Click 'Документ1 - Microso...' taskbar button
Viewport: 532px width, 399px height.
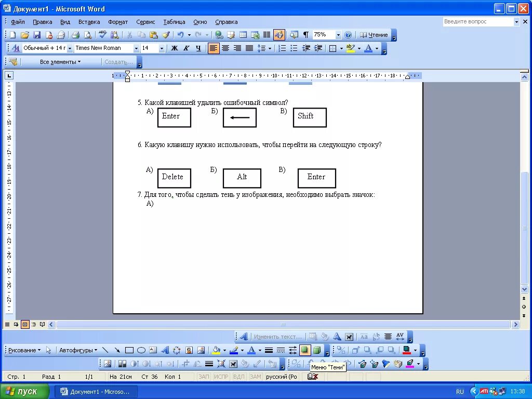pos(96,392)
